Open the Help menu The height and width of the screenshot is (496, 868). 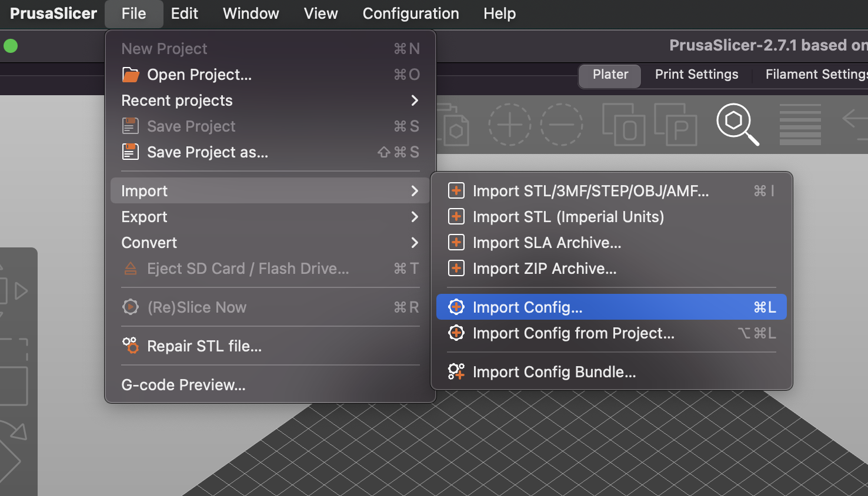click(499, 14)
